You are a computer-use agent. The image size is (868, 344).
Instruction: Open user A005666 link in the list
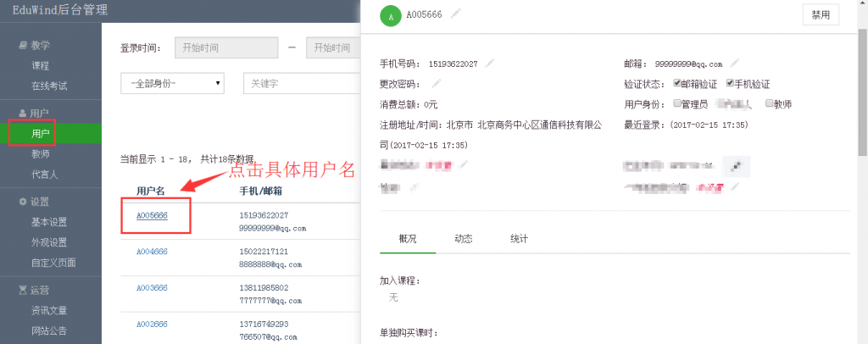pyautogui.click(x=152, y=215)
